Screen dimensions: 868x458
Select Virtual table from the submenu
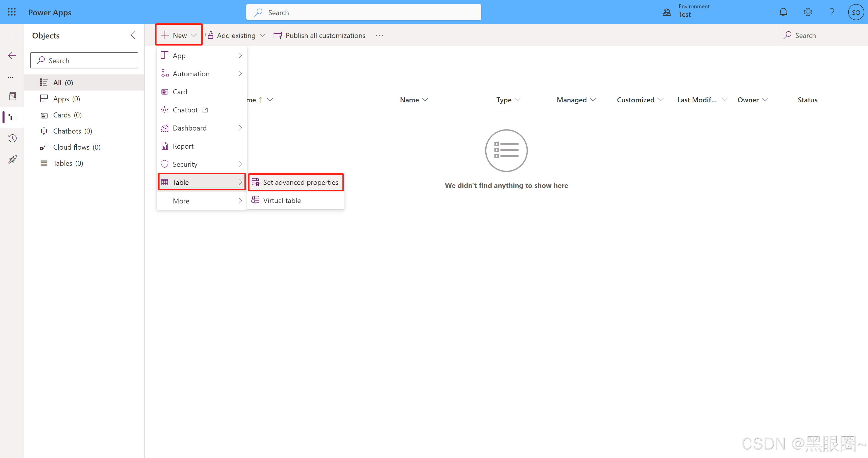click(282, 200)
